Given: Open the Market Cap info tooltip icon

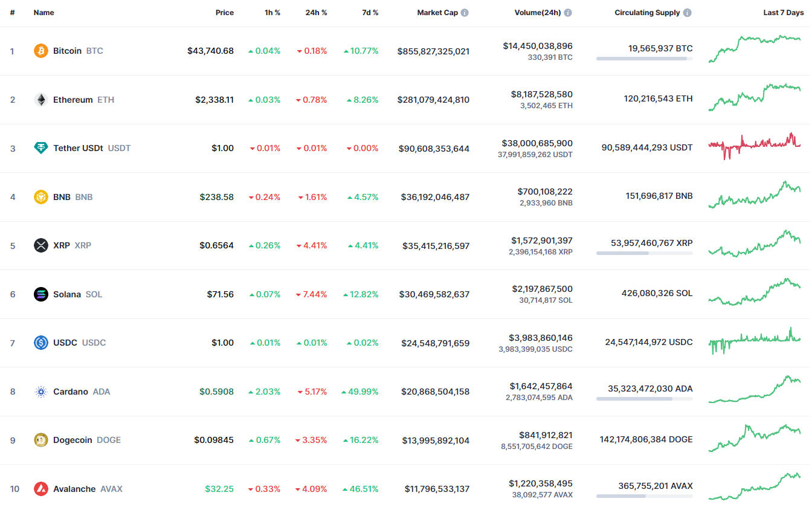Looking at the screenshot, I should (465, 13).
